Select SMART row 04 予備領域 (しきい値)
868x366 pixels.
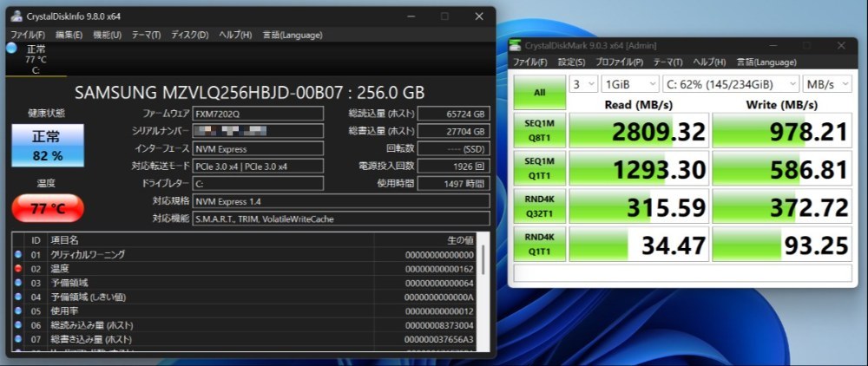pos(244,297)
